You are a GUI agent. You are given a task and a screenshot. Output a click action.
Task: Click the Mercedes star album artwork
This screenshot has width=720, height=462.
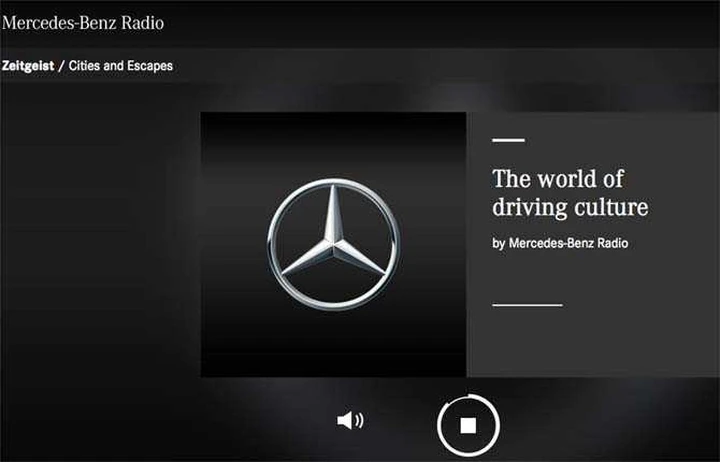point(333,244)
